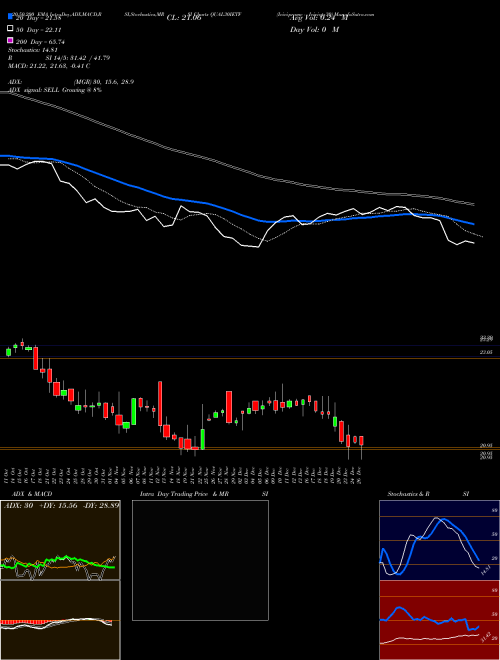Viewport: 500px width, 660px height.
Task: Select the '50 Day = 22.11' legend text
Action: click(39, 30)
